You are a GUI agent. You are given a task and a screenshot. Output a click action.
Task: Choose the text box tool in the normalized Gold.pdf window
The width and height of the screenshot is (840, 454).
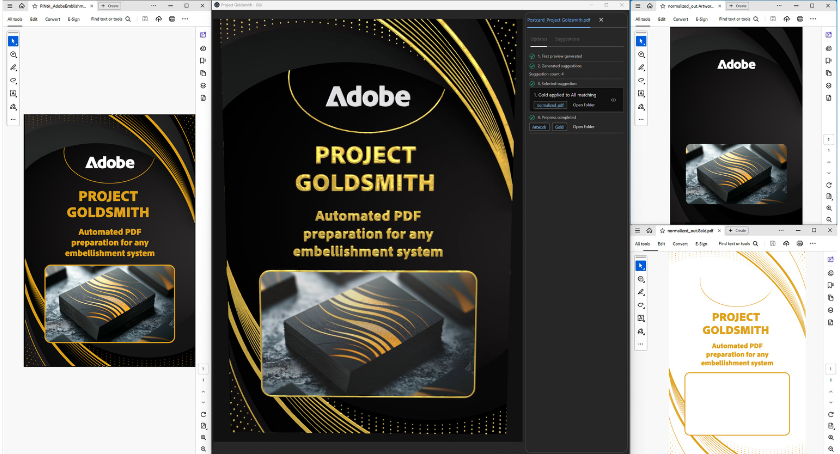click(641, 318)
